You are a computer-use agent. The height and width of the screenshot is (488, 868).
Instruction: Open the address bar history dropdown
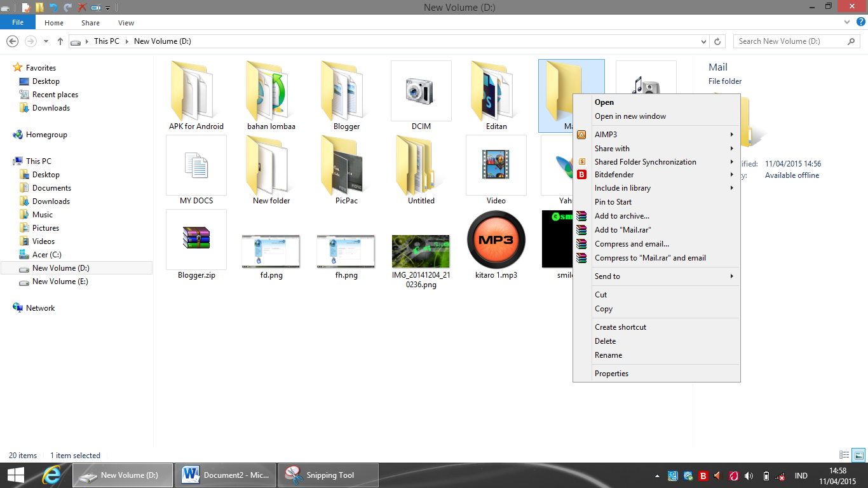click(x=703, y=41)
